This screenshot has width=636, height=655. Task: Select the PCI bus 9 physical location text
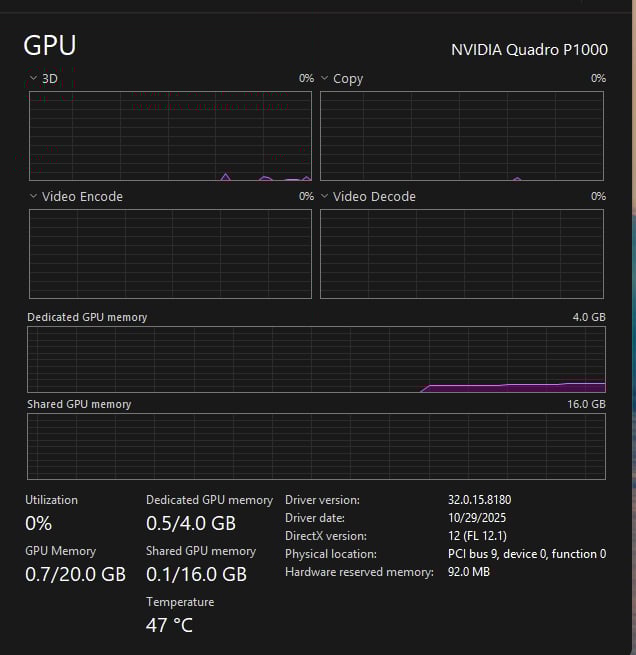click(x=526, y=554)
